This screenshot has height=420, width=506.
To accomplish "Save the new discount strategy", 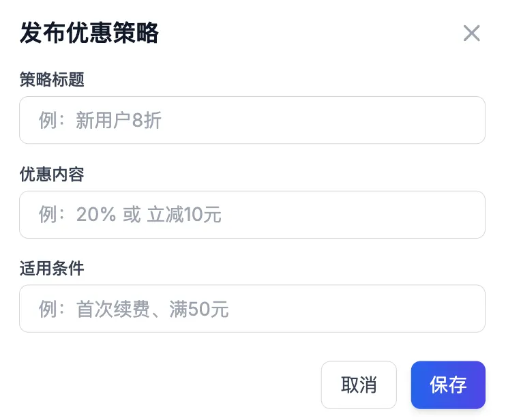I will (448, 385).
